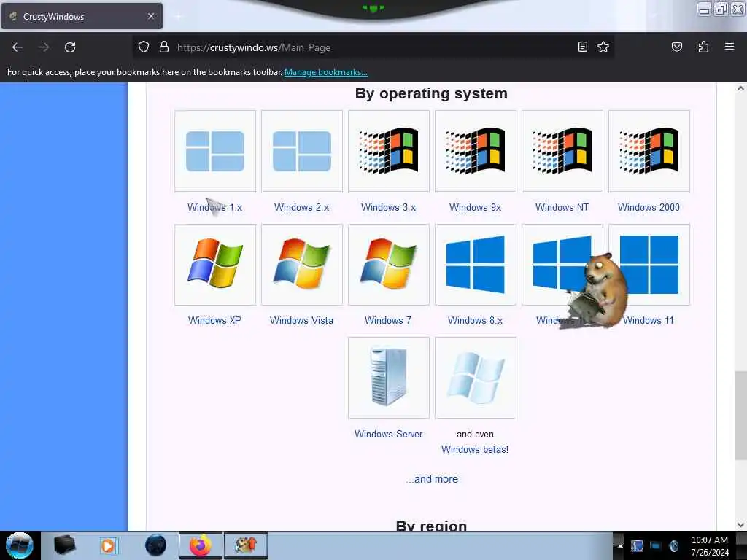Click the ...and more link
The image size is (747, 560).
[432, 479]
